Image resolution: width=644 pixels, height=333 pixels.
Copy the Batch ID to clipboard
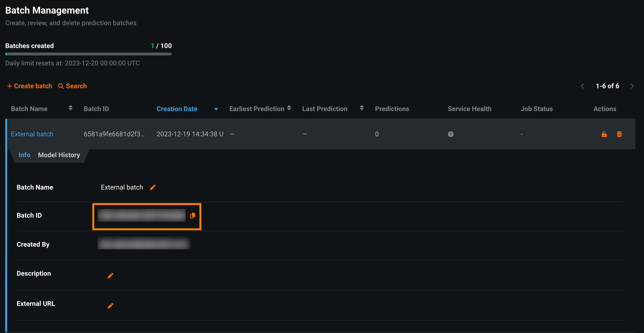click(x=193, y=215)
